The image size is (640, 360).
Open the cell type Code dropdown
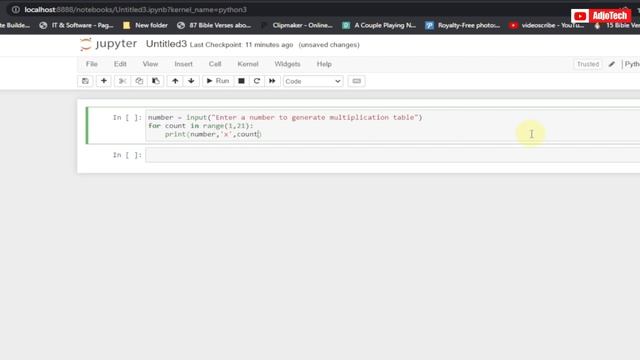tap(313, 81)
